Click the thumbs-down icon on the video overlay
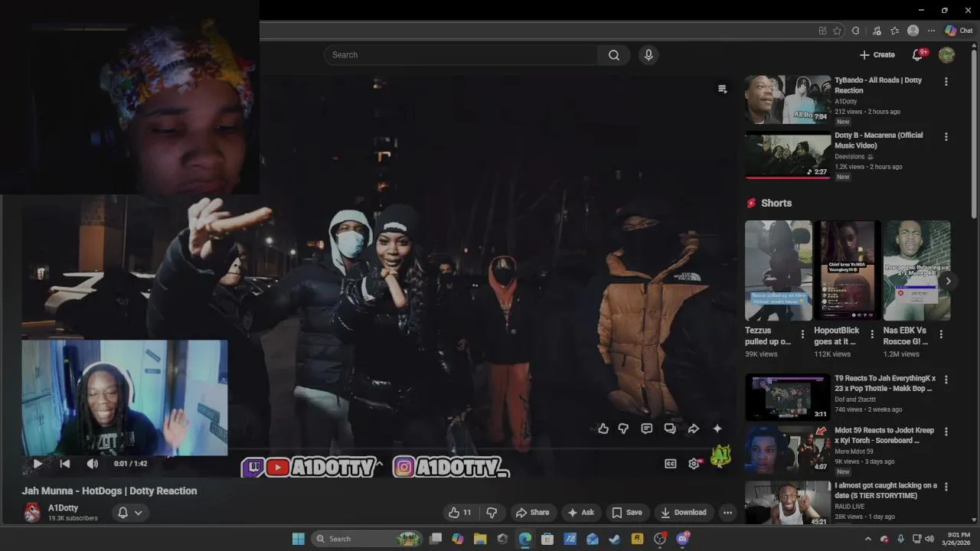 (623, 429)
